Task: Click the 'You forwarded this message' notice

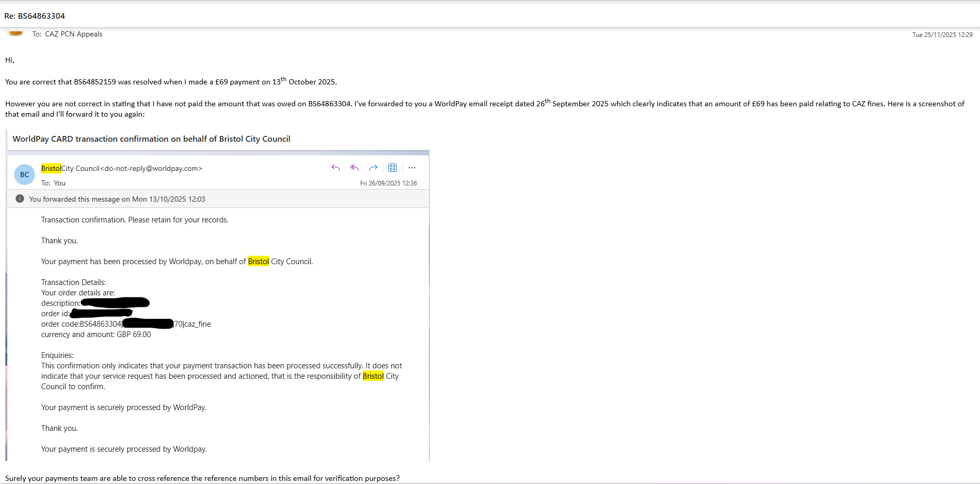Action: pos(117,199)
